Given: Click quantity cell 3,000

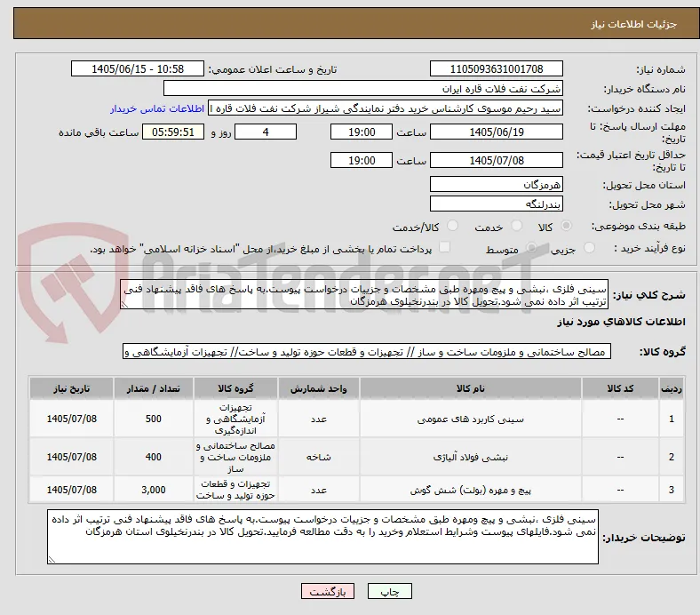Looking at the screenshot, I should point(154,490).
